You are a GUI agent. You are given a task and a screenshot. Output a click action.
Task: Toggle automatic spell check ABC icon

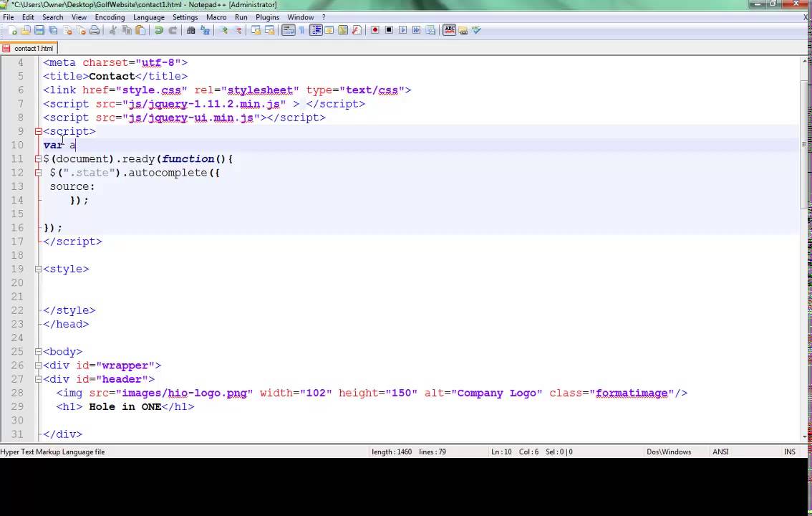point(450,31)
